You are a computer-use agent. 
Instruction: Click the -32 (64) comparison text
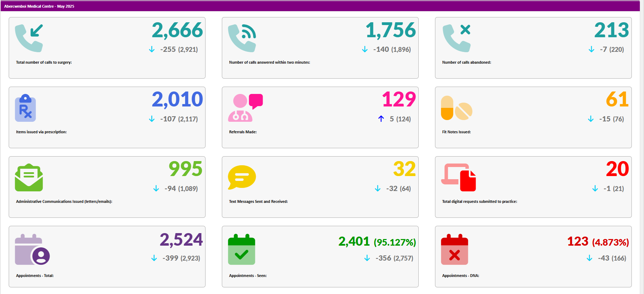coord(399,189)
